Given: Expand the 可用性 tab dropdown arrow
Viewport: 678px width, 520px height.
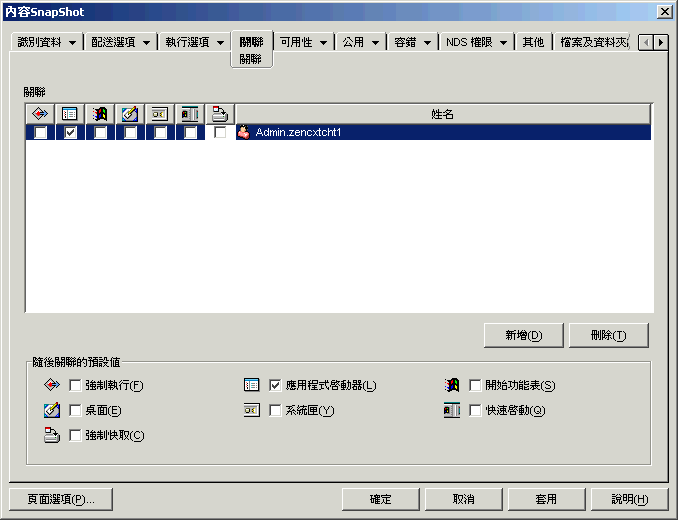Looking at the screenshot, I should point(323,42).
